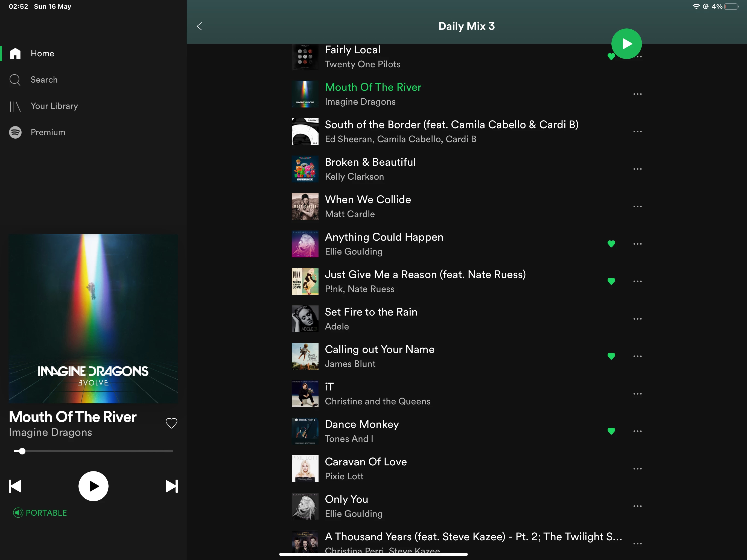
Task: Open more options for Set Fire to the Rain
Action: click(x=637, y=319)
